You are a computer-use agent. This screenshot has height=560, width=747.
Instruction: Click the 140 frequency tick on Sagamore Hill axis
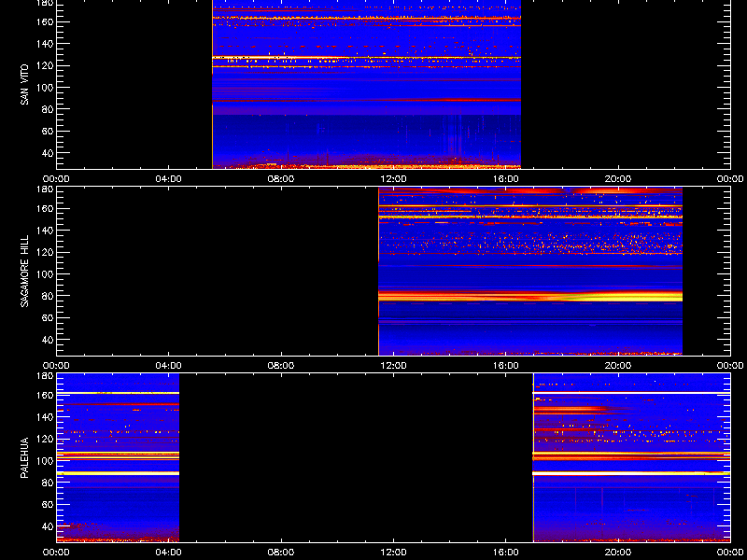(x=45, y=231)
